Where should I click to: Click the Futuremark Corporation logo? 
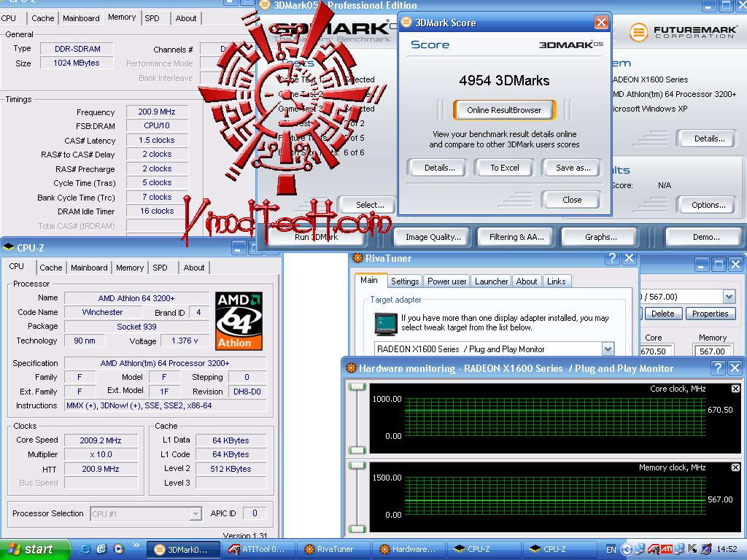684,32
